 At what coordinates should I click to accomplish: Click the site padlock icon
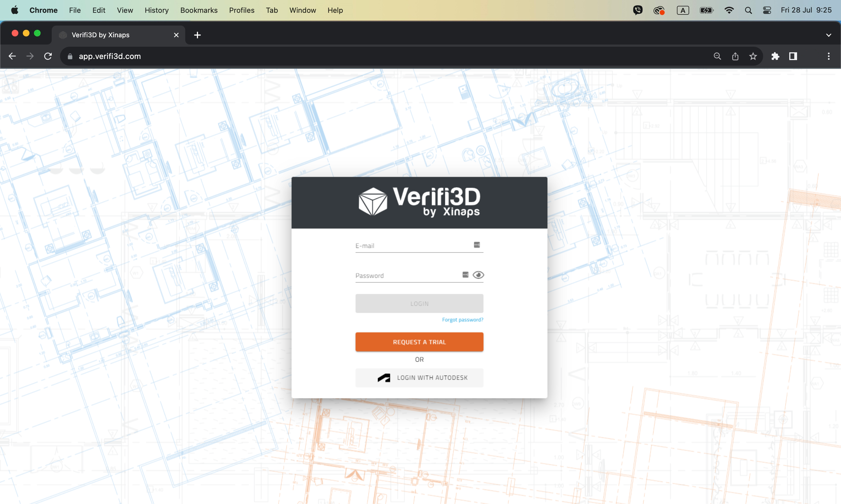pyautogui.click(x=70, y=56)
